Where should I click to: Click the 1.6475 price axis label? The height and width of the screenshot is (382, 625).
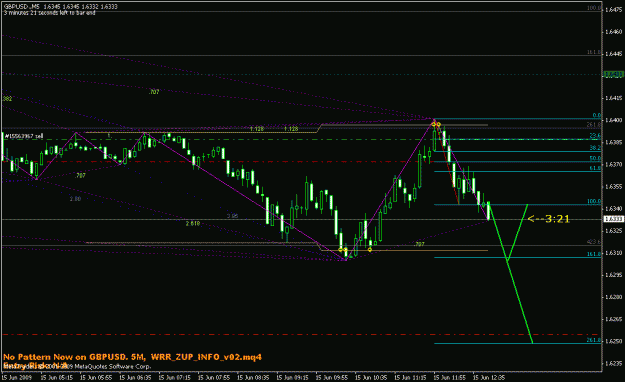(x=614, y=10)
